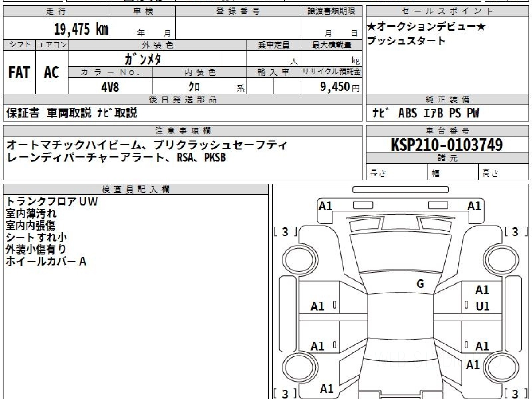This screenshot has height=399, width=532.
Task: Select the ★オークションデビュー★ sales point line
Action: (426, 27)
